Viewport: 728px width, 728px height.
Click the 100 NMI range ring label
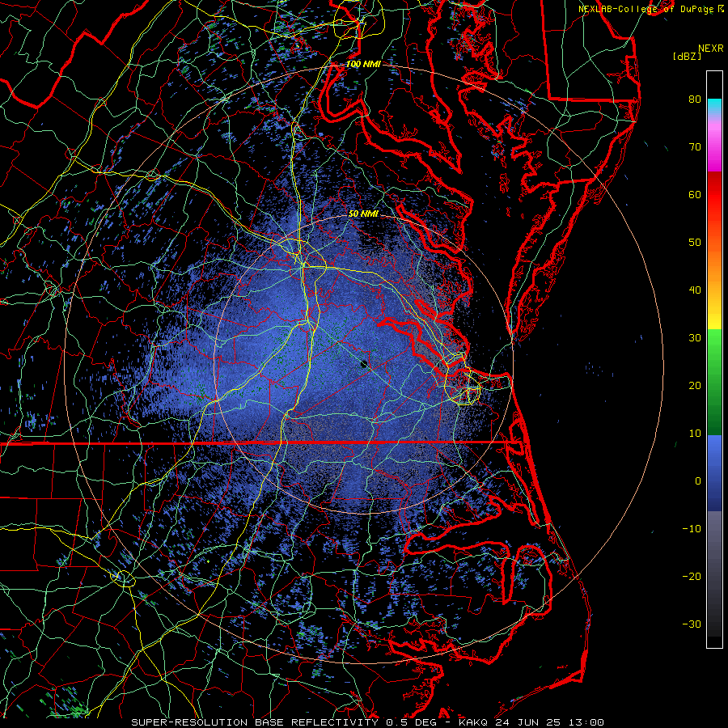(x=363, y=64)
